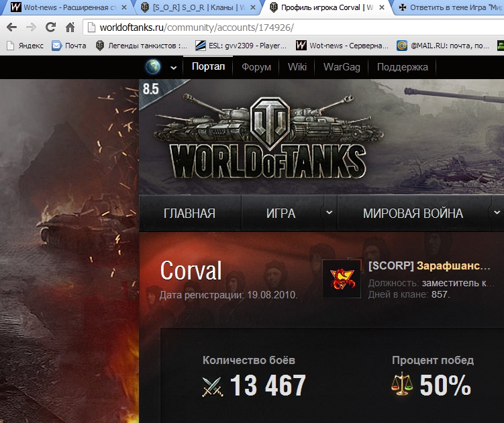Viewport: 504px width, 423px height.
Task: Click the scales win rate icon
Action: (402, 384)
